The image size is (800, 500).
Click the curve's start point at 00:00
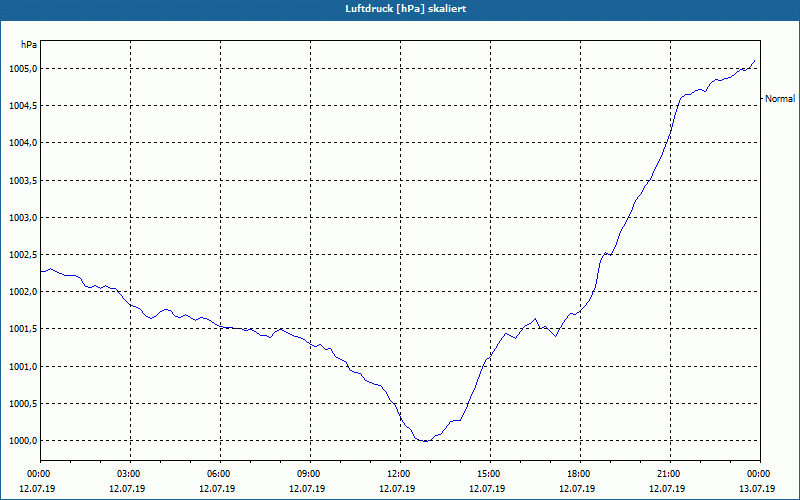(x=41, y=271)
